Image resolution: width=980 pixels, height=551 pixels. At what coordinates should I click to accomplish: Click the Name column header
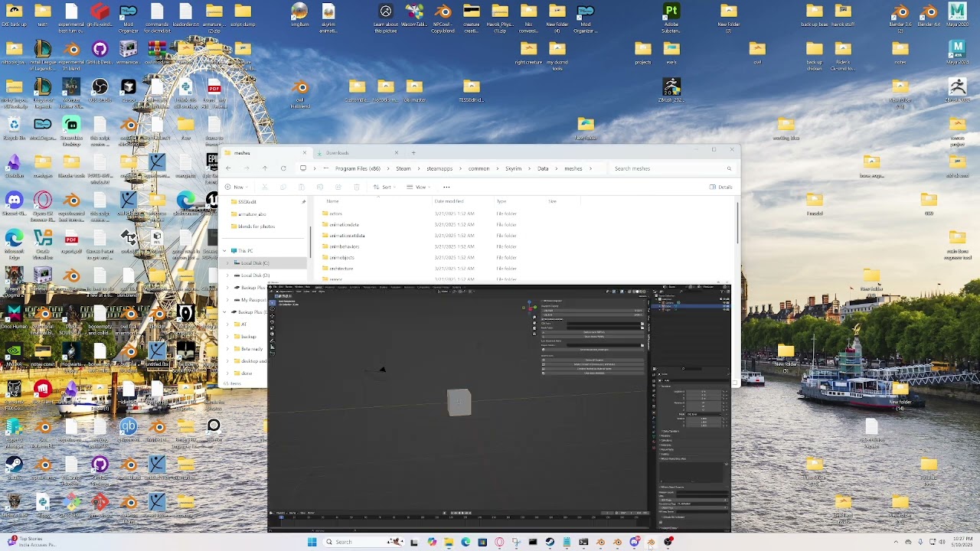pos(333,201)
